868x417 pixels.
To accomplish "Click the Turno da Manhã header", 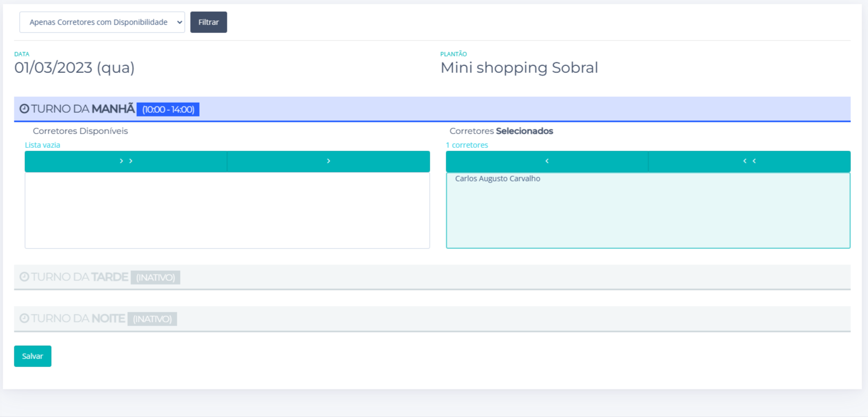I will pos(83,109).
